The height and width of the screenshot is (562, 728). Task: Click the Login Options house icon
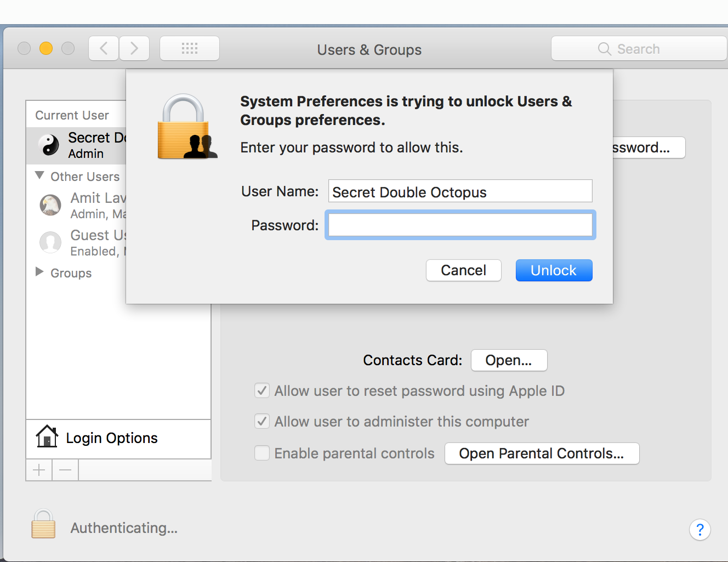(x=47, y=437)
